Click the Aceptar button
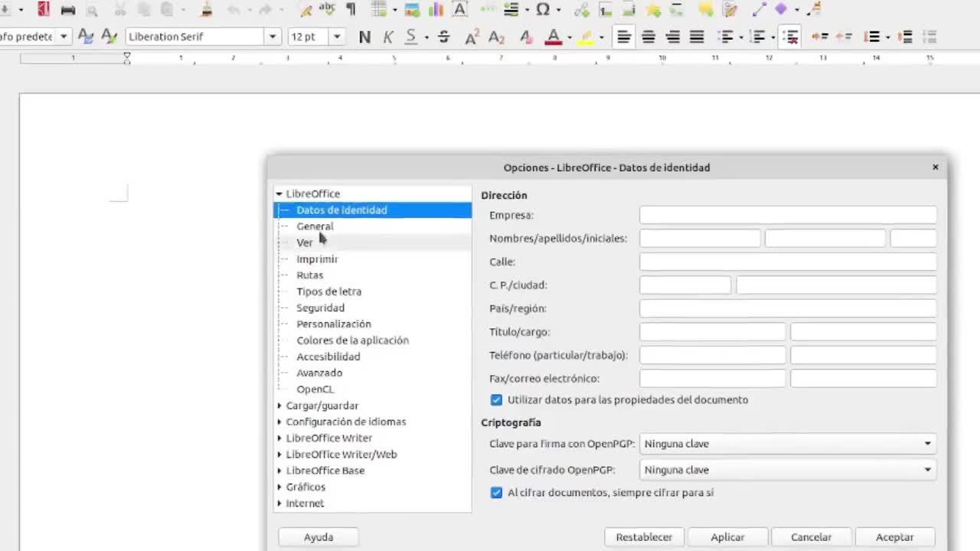980x551 pixels. tap(894, 537)
